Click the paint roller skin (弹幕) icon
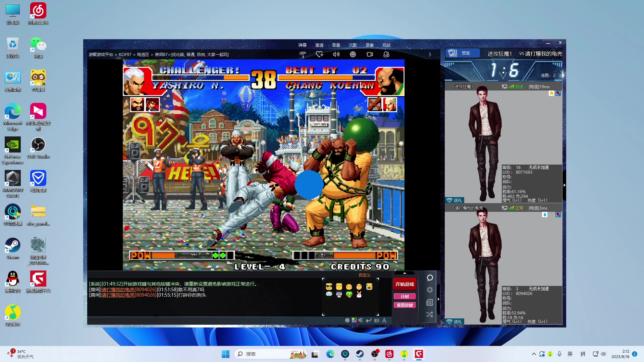Screen dimensions: 644x362 point(303,54)
